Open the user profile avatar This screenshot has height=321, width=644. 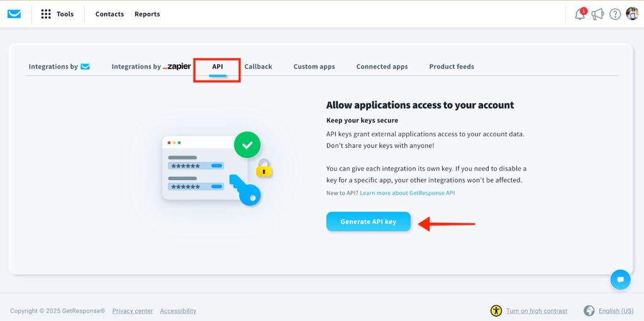coord(632,14)
